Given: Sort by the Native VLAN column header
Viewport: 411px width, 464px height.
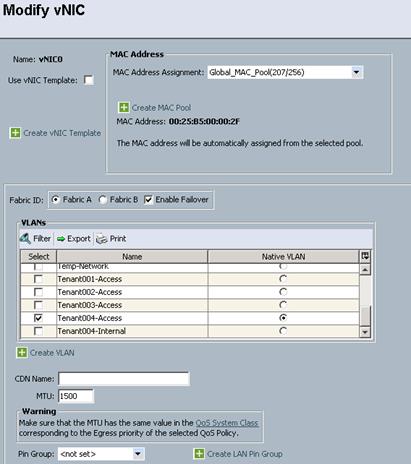Looking at the screenshot, I should click(283, 257).
